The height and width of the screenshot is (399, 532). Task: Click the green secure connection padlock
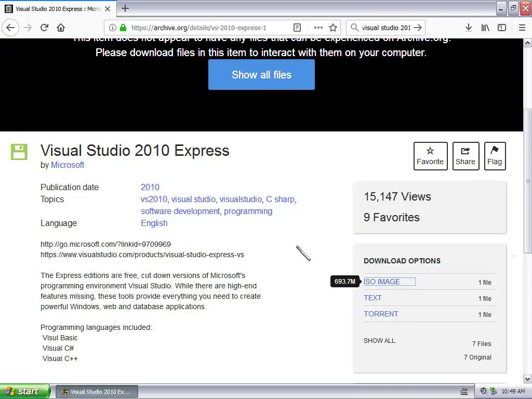coord(123,28)
